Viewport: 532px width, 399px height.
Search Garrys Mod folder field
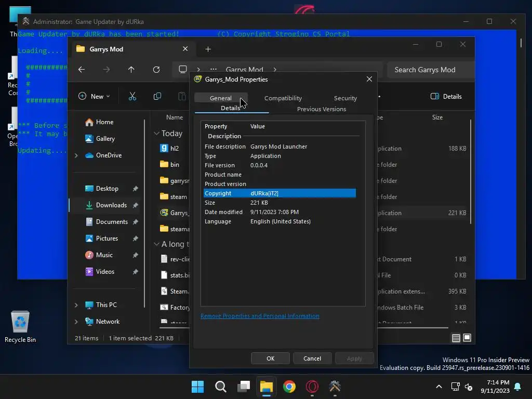[x=430, y=70]
